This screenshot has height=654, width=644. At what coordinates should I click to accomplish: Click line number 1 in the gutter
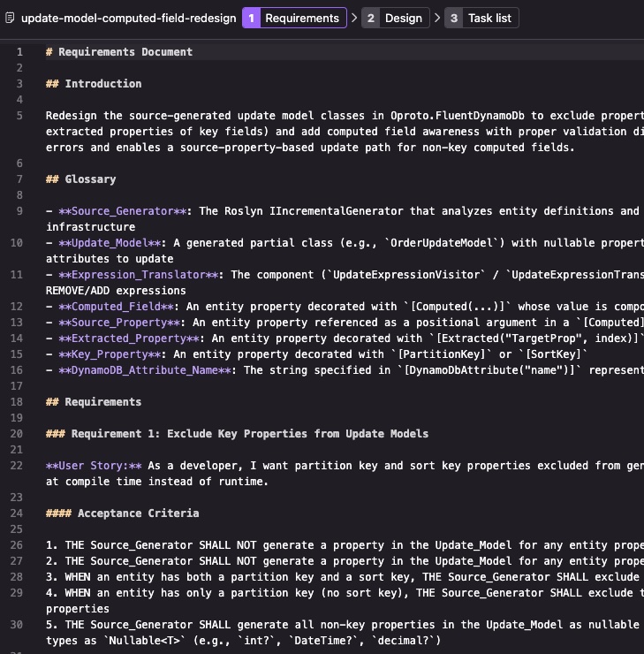(x=19, y=52)
